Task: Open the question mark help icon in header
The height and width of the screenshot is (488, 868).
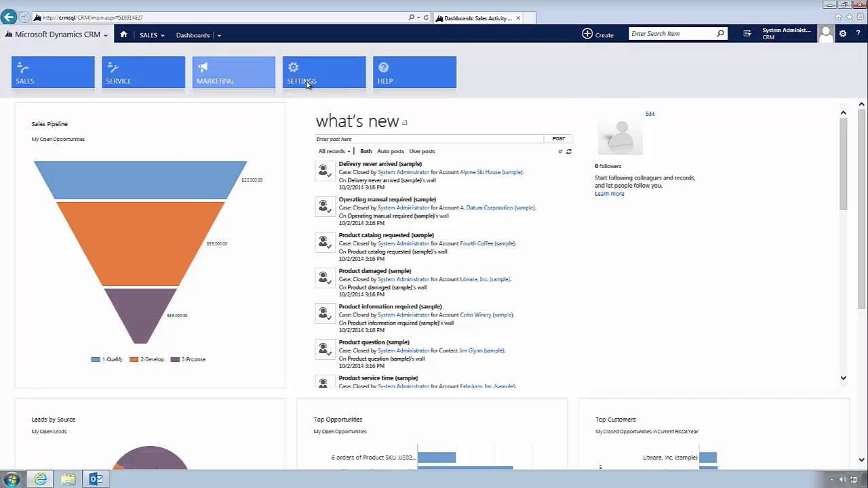Action: click(858, 33)
